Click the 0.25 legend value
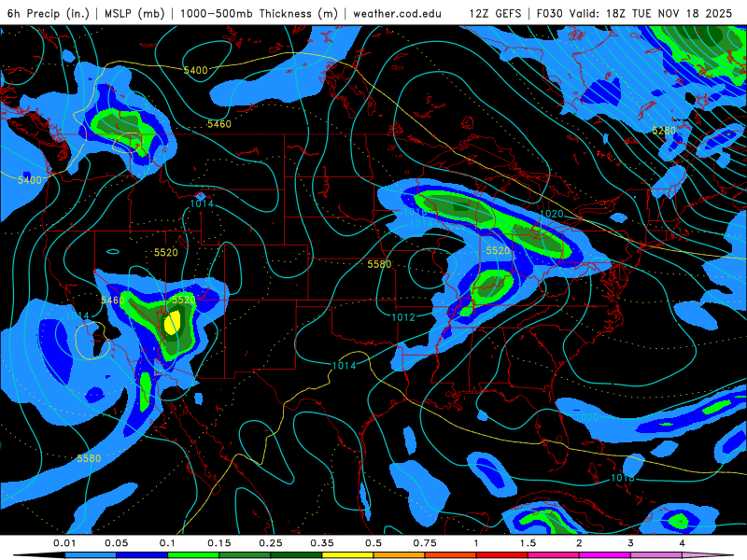Image resolution: width=747 pixels, height=560 pixels. 271,543
